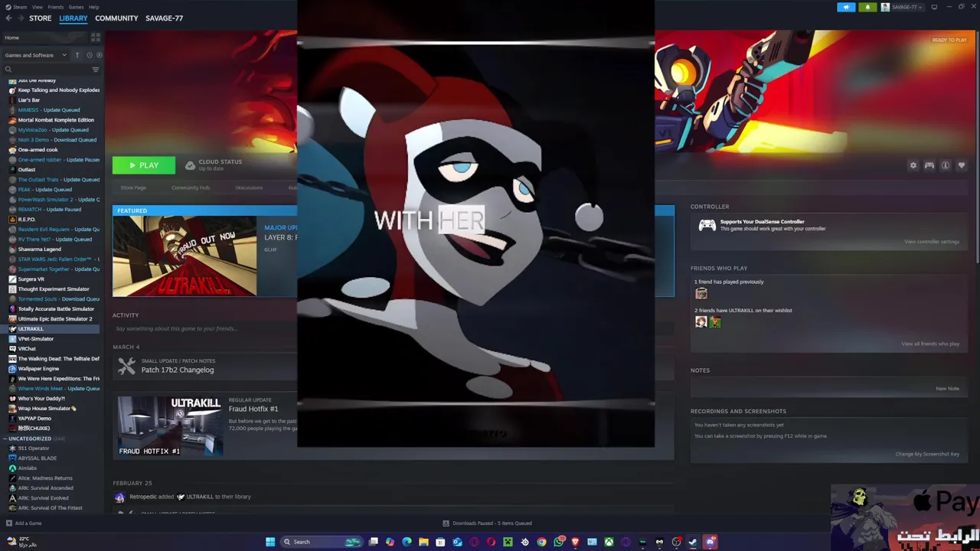Select Mortal Kombat Komplete Edition entry
The width and height of the screenshot is (980, 551).
[56, 120]
